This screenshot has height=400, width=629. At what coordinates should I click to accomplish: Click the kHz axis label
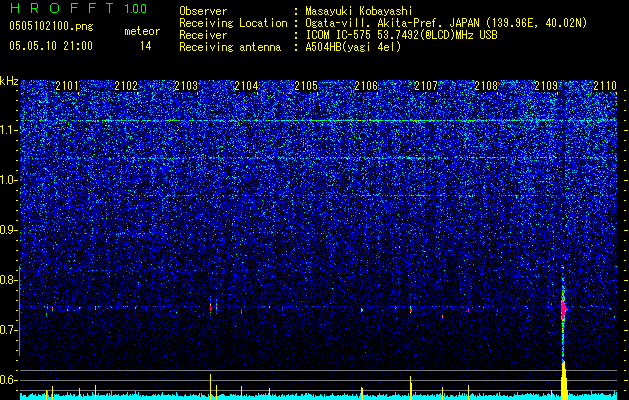[x=9, y=81]
